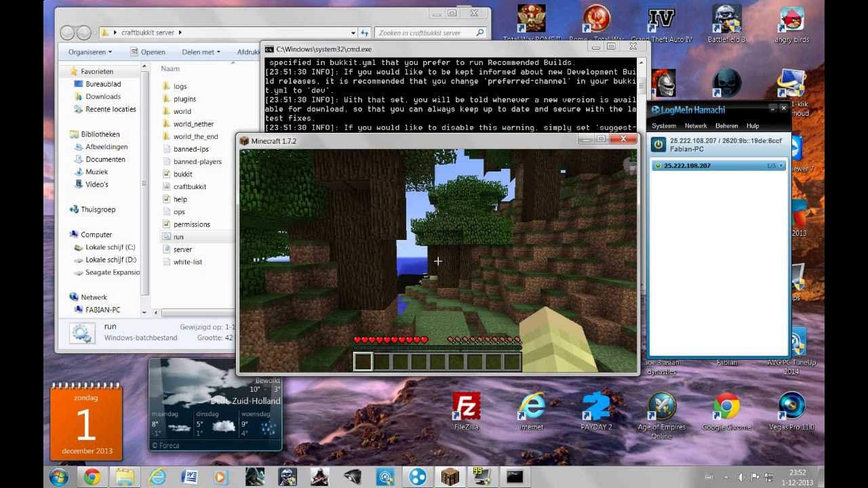Select Favorieten in the navigation pane
The width and height of the screenshot is (868, 488).
coord(97,71)
